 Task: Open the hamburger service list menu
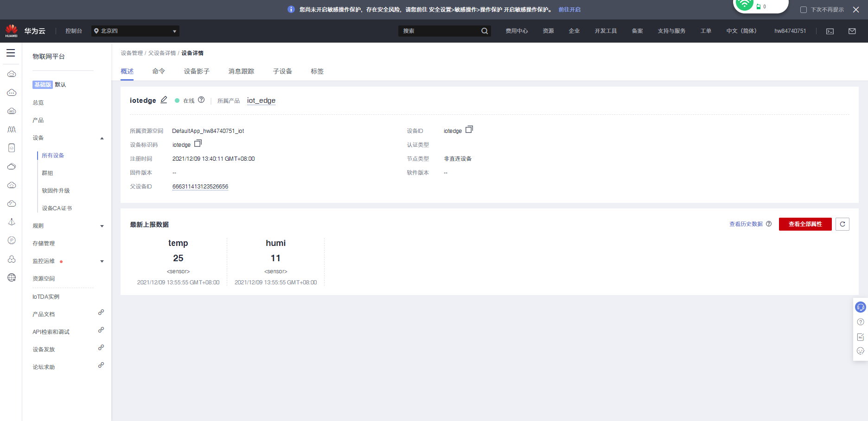(x=11, y=53)
